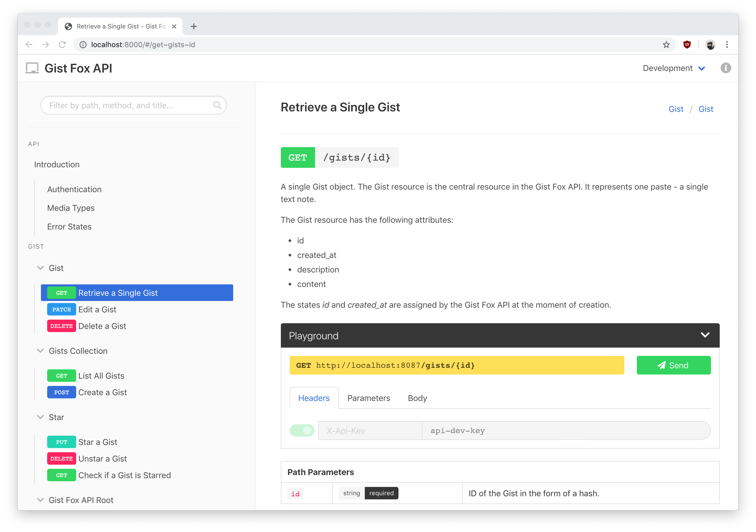Image resolution: width=756 pixels, height=532 pixels.
Task: Switch to the Parameters tab in Playground
Action: click(369, 397)
